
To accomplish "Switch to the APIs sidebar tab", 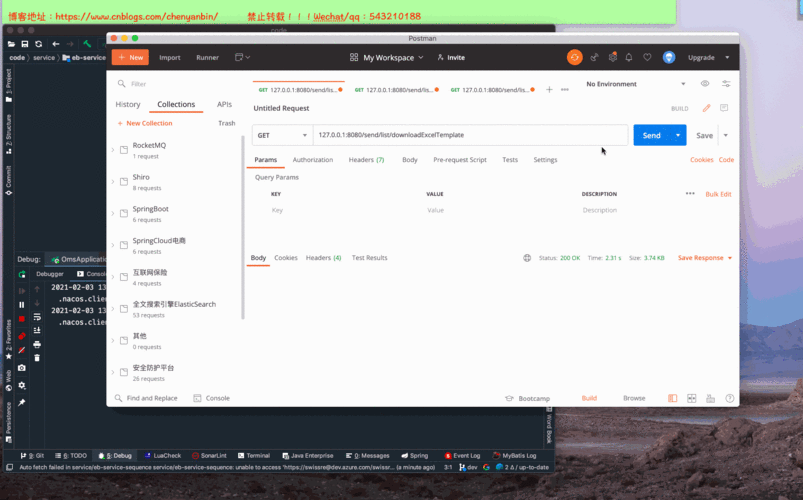I will pyautogui.click(x=224, y=104).
